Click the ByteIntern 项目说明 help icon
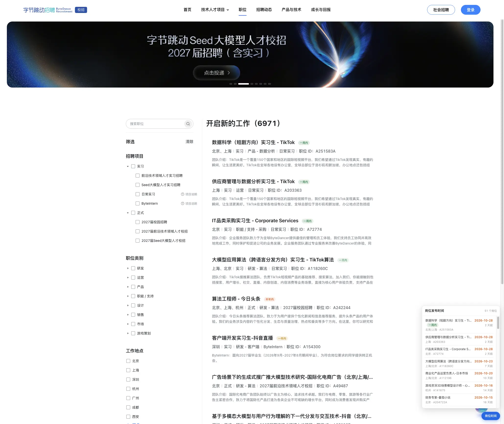This screenshot has width=504, height=424. pyautogui.click(x=182, y=203)
